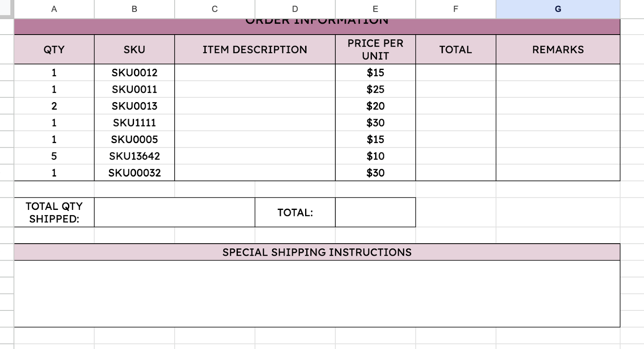
Task: Click the ITEM DESCRIPTION header cell
Action: click(x=255, y=49)
